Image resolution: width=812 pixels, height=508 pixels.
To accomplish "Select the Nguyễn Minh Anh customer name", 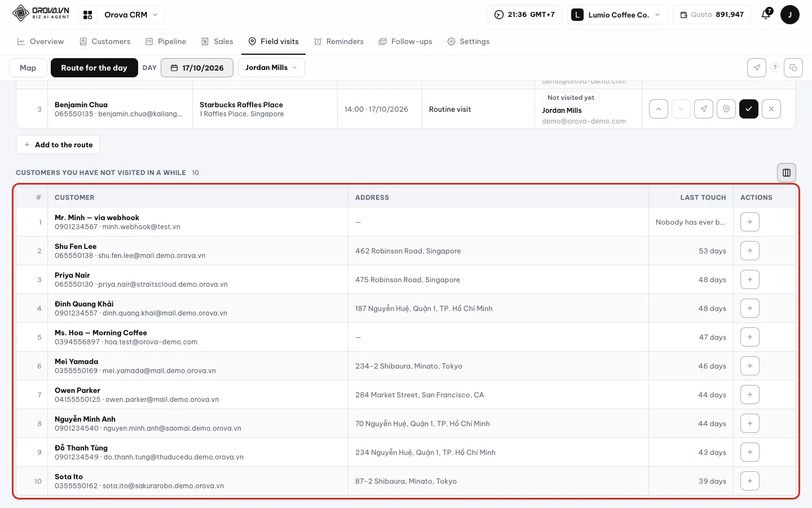I will pyautogui.click(x=85, y=419).
